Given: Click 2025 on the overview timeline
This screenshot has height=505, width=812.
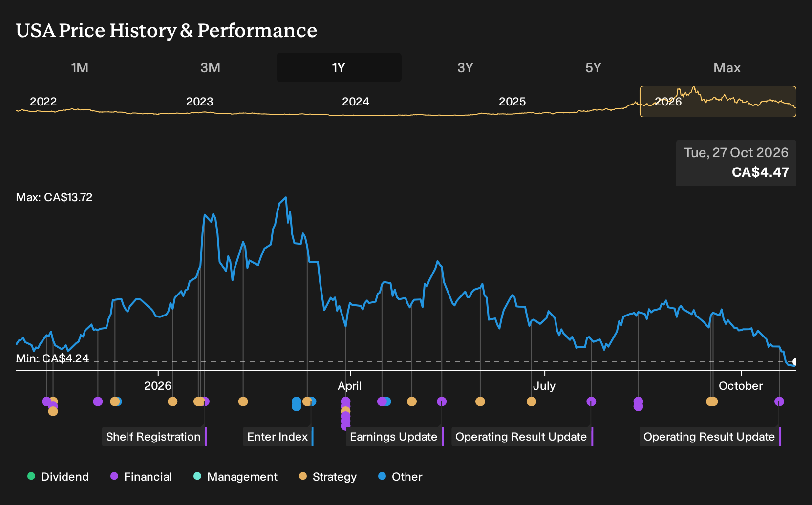Looking at the screenshot, I should pyautogui.click(x=512, y=102).
